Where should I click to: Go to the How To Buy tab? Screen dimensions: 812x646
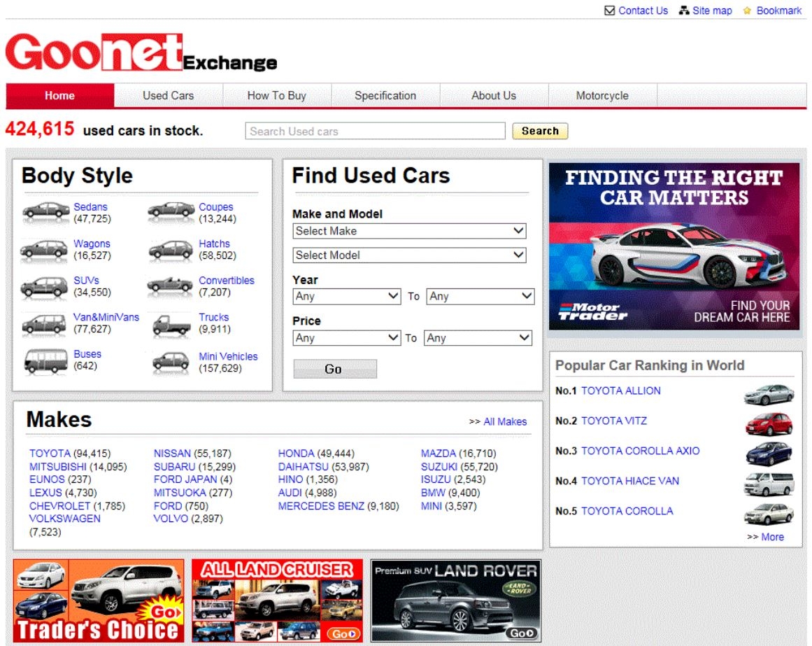pyautogui.click(x=277, y=95)
